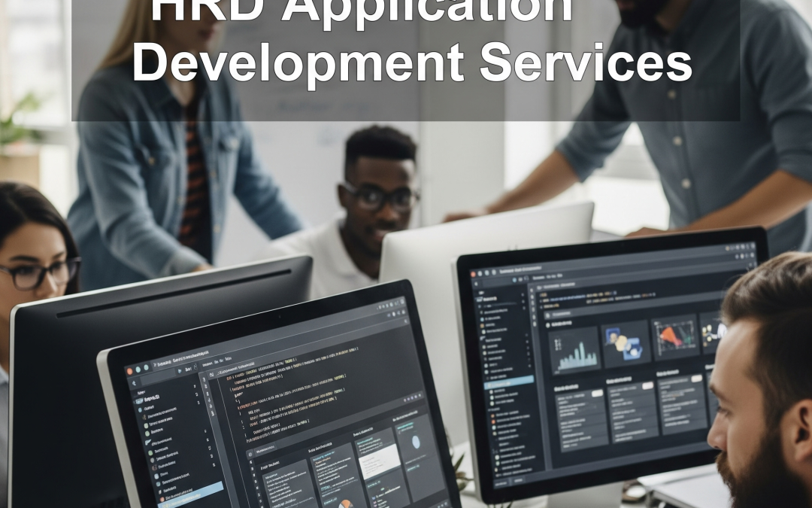Image resolution: width=812 pixels, height=508 pixels.
Task: Click the red window dot on the front monitor
Action: point(129,371)
